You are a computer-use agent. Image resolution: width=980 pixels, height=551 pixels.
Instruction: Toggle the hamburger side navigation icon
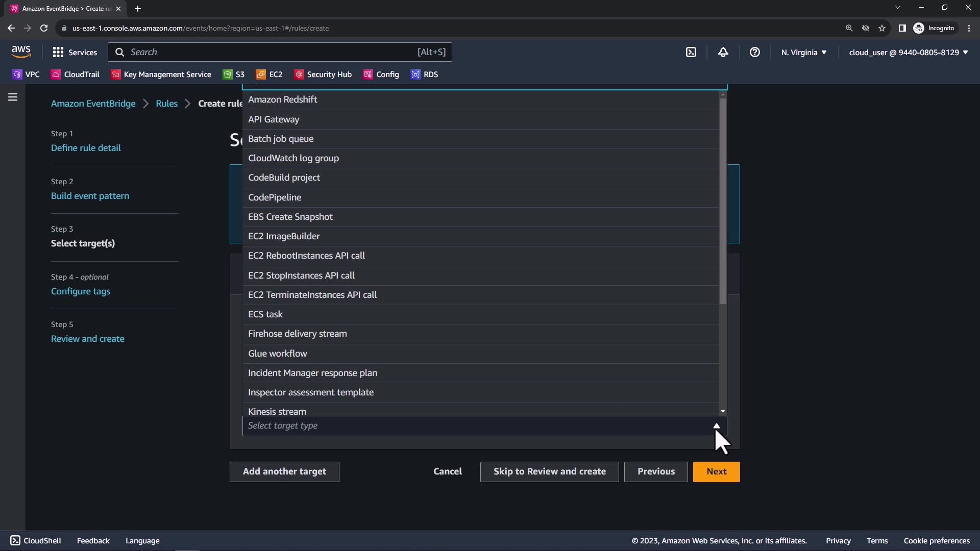tap(13, 97)
